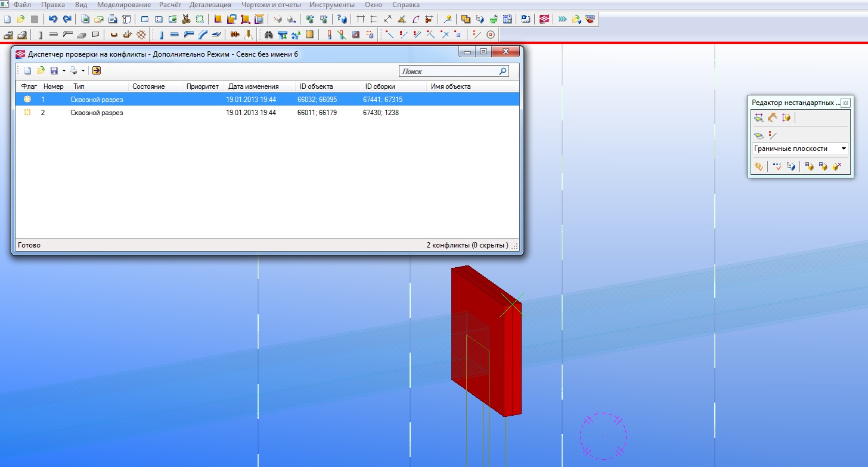
Task: Sort by the Дата изменения column header
Action: 253,86
